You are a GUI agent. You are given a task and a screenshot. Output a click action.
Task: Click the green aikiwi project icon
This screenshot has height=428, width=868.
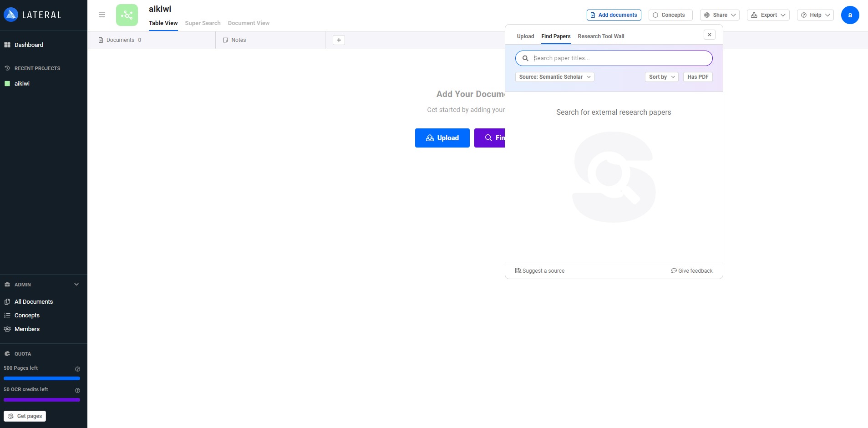click(127, 15)
